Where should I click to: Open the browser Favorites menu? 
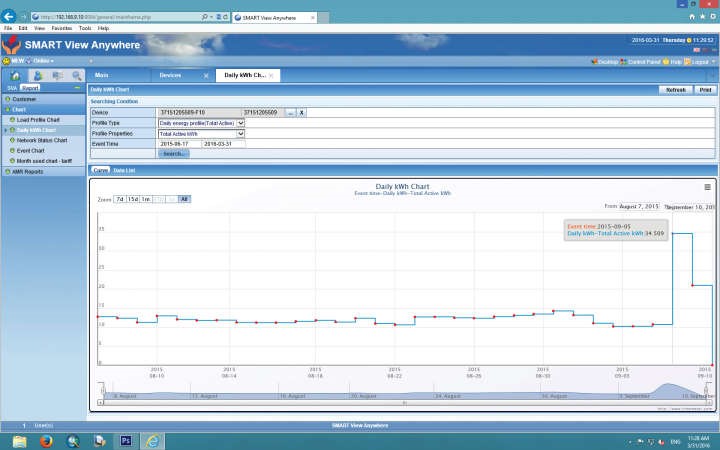pos(62,28)
